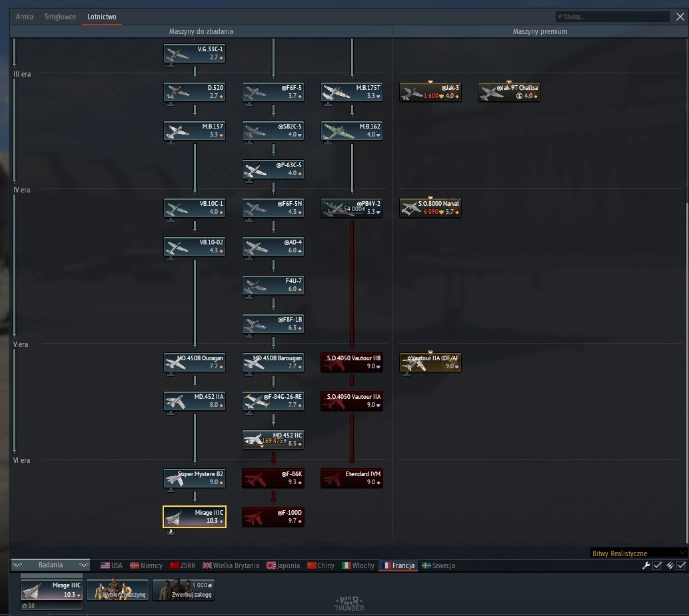The image size is (689, 616).
Task: Toggle the rightmost checkbox next to the stripes icon
Action: tap(681, 565)
